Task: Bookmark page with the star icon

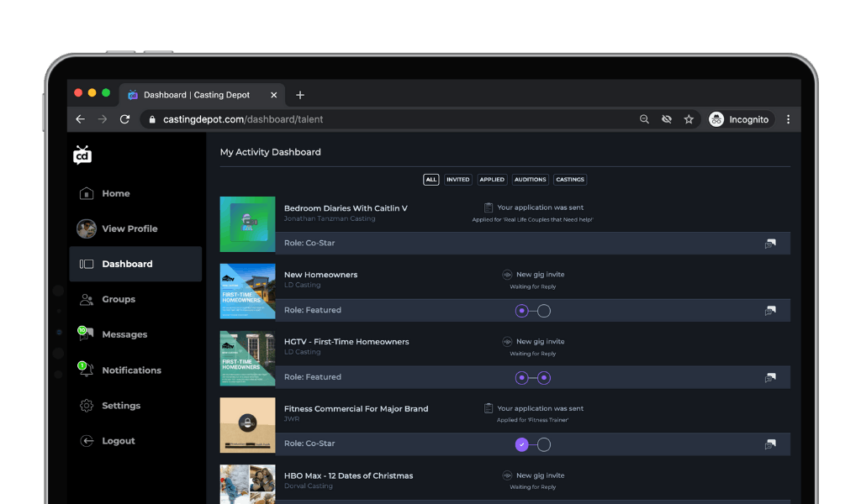Action: 689,119
